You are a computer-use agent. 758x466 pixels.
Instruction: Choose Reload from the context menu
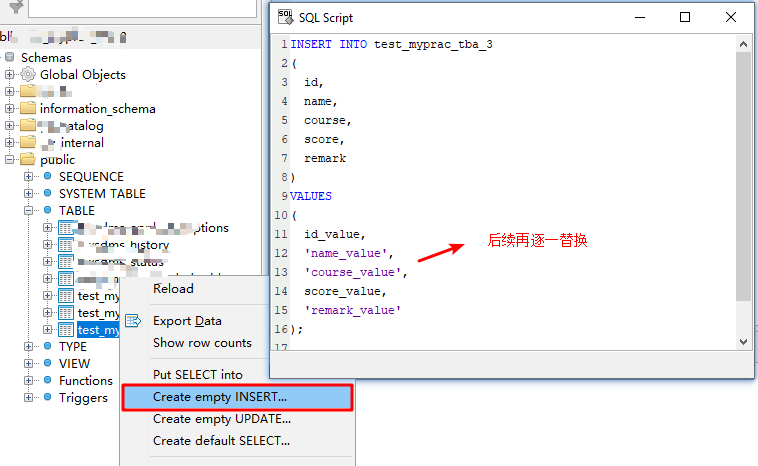point(173,289)
